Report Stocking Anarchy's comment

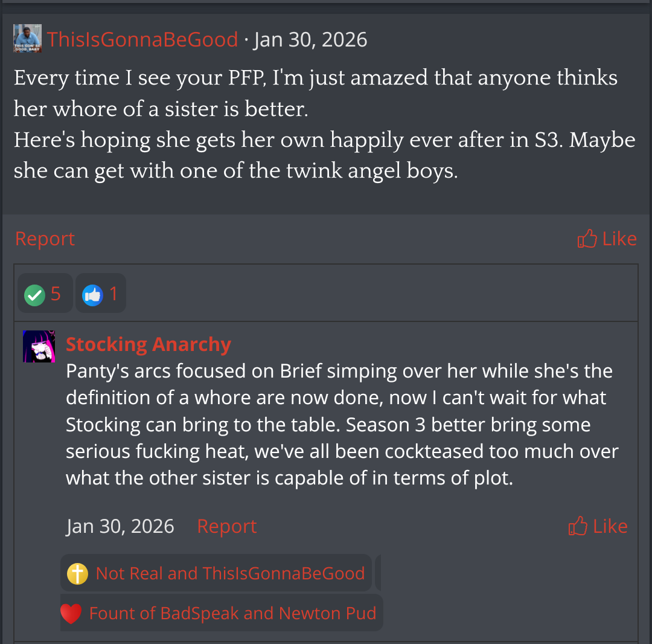click(x=226, y=526)
